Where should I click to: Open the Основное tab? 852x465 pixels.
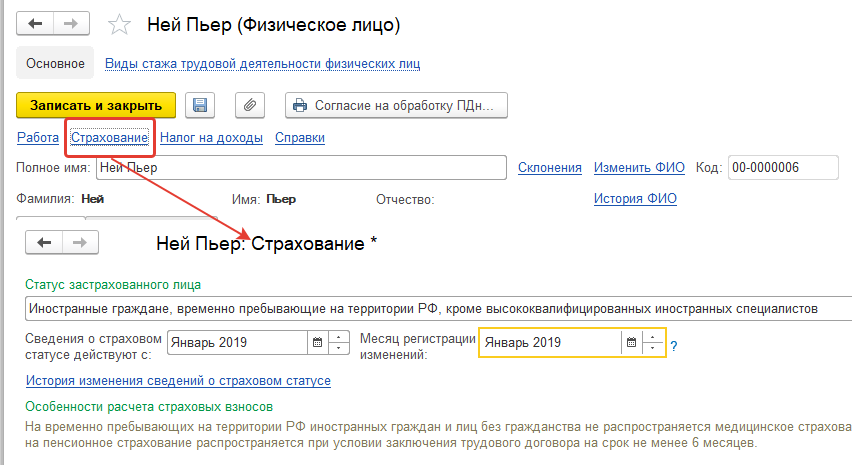(55, 63)
